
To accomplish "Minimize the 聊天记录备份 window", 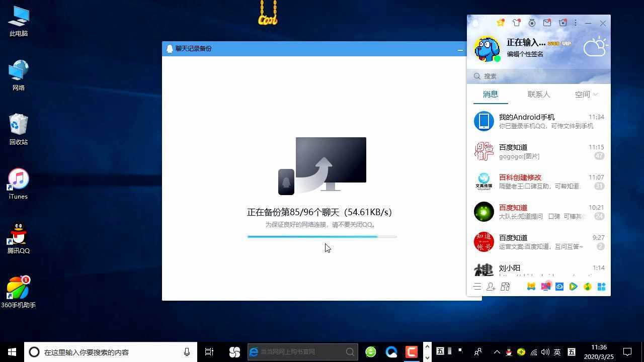I will pos(460,49).
